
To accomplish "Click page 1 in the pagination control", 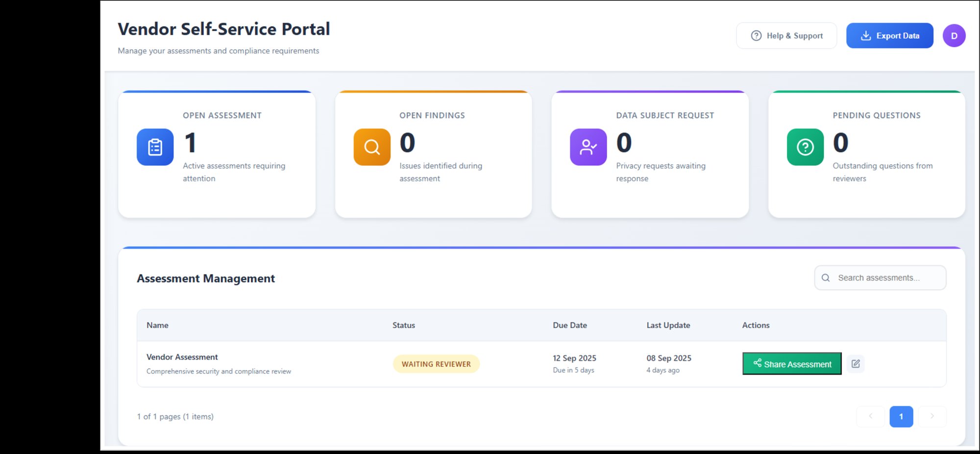I will [901, 416].
